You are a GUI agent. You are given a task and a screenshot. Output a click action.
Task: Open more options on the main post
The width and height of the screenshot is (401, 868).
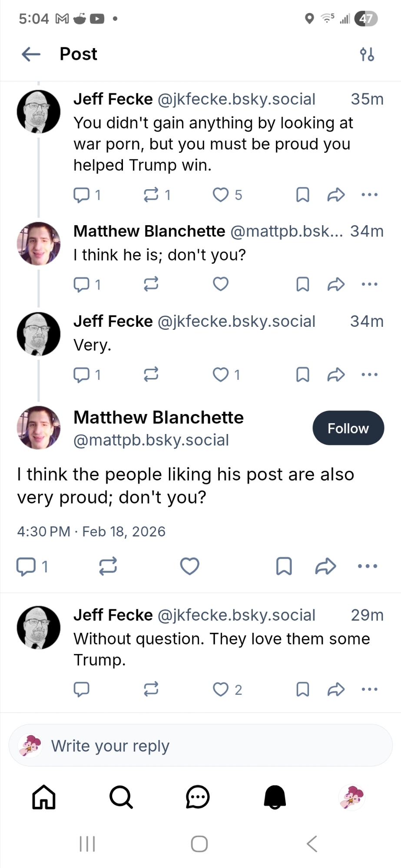coord(368,566)
